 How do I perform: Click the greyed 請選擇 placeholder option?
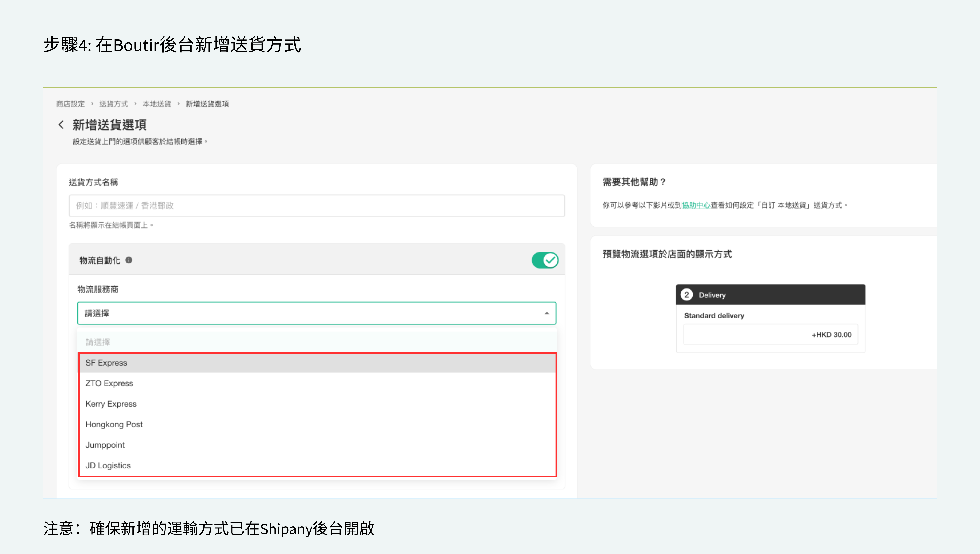tap(98, 342)
